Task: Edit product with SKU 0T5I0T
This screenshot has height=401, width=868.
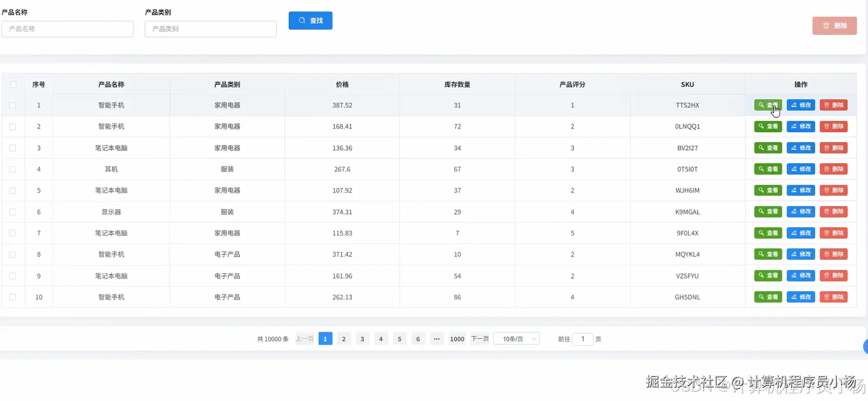Action: point(801,169)
